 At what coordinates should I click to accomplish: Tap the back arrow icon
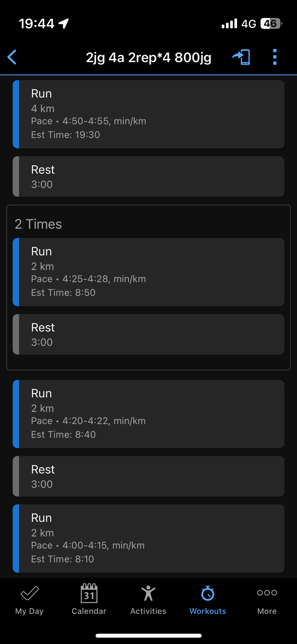coord(12,57)
